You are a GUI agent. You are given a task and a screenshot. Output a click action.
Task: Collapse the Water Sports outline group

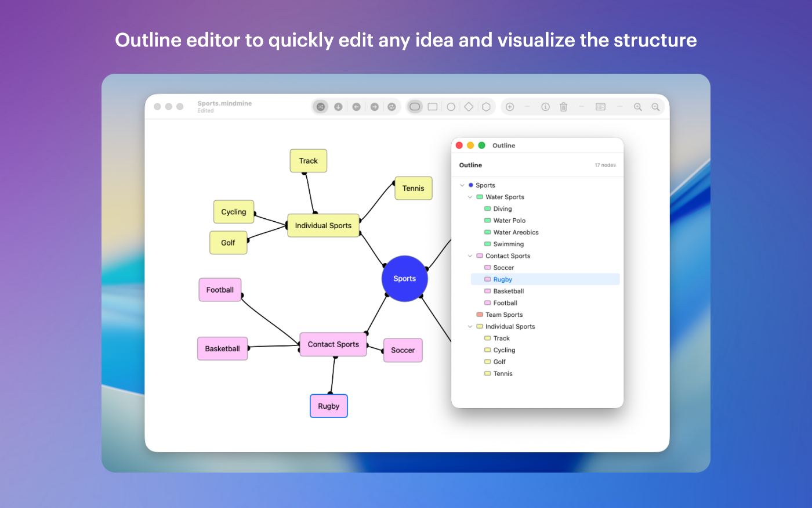pos(470,197)
